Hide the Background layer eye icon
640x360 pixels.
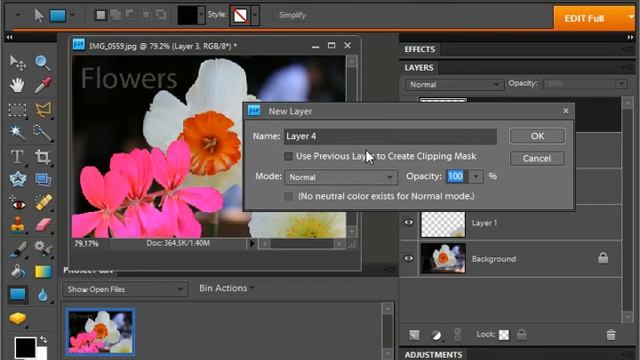409,258
